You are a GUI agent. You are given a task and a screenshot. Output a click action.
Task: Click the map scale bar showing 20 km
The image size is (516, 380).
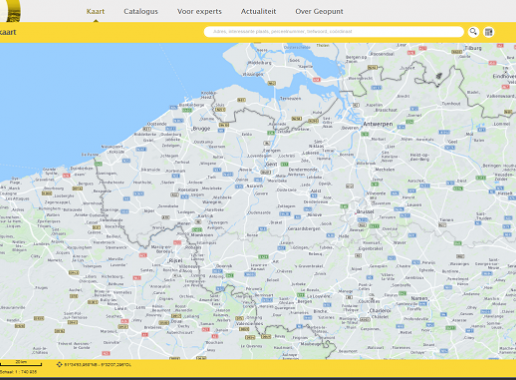(x=21, y=363)
